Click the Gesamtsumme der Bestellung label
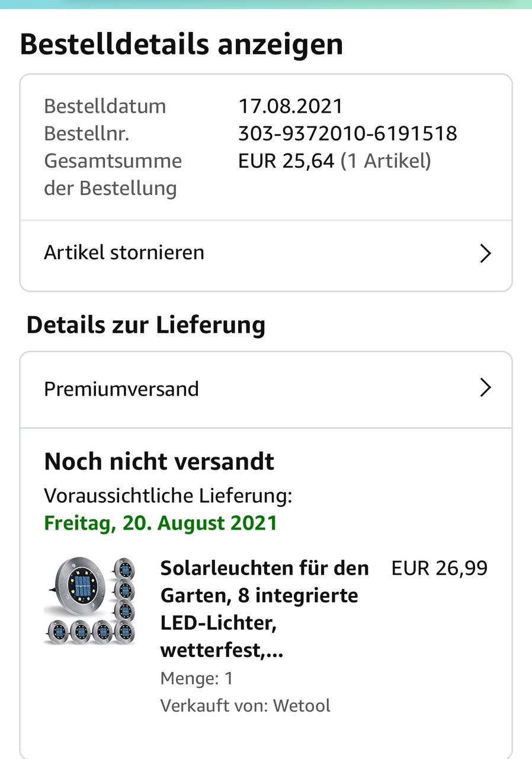532x759 pixels. point(113,174)
